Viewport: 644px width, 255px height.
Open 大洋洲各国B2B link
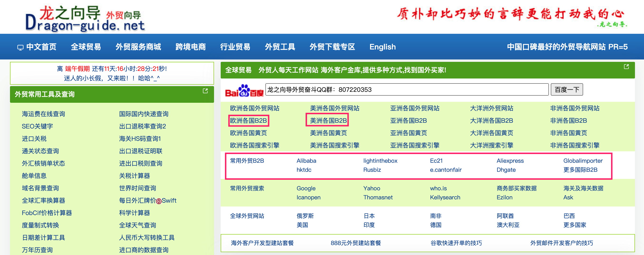492,121
